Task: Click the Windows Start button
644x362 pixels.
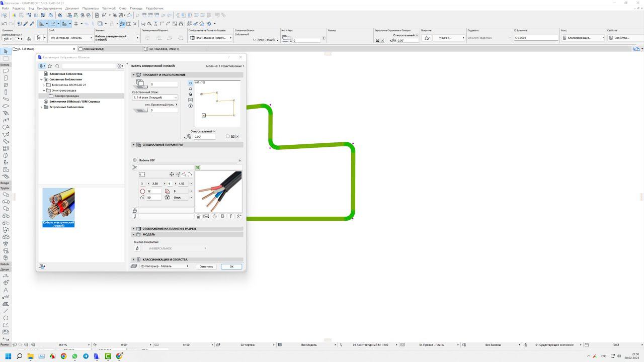Action: pyautogui.click(x=8, y=356)
